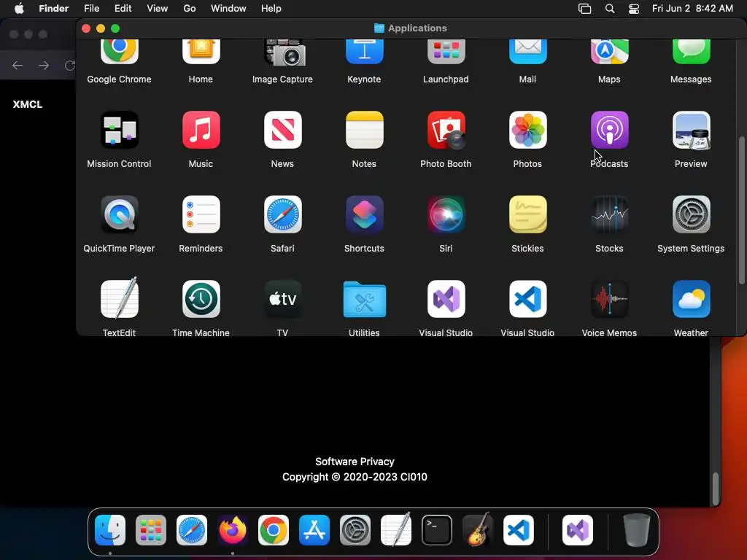Click the XMCL title in browser window
747x560 pixels.
(x=28, y=104)
